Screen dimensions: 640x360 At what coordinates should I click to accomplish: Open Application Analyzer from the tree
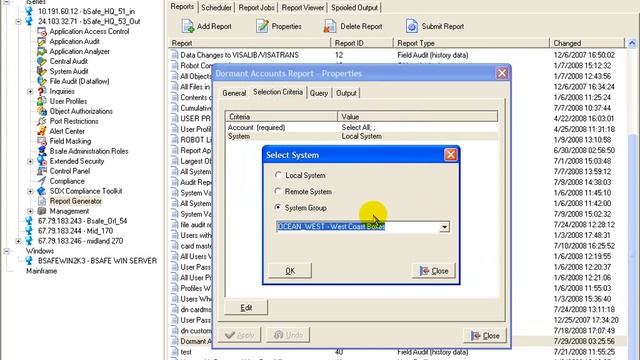point(79,51)
